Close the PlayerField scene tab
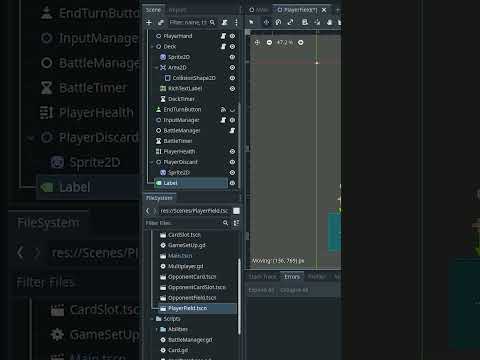 (x=324, y=10)
